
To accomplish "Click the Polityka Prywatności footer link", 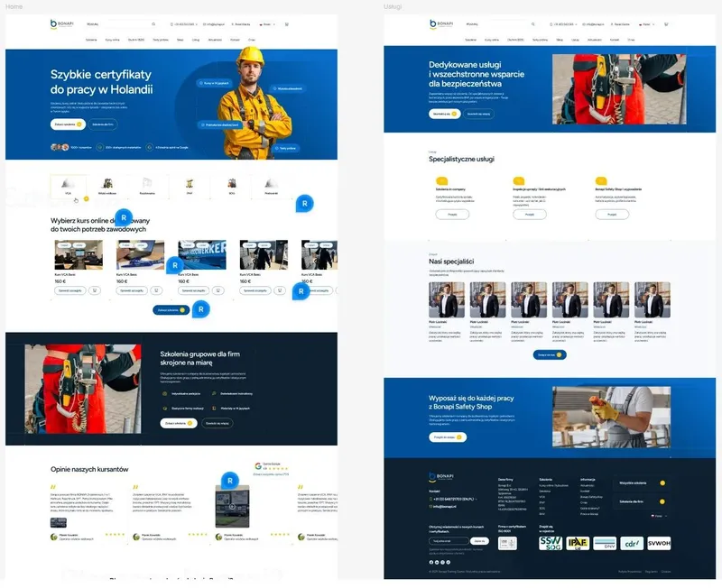I will pos(630,572).
